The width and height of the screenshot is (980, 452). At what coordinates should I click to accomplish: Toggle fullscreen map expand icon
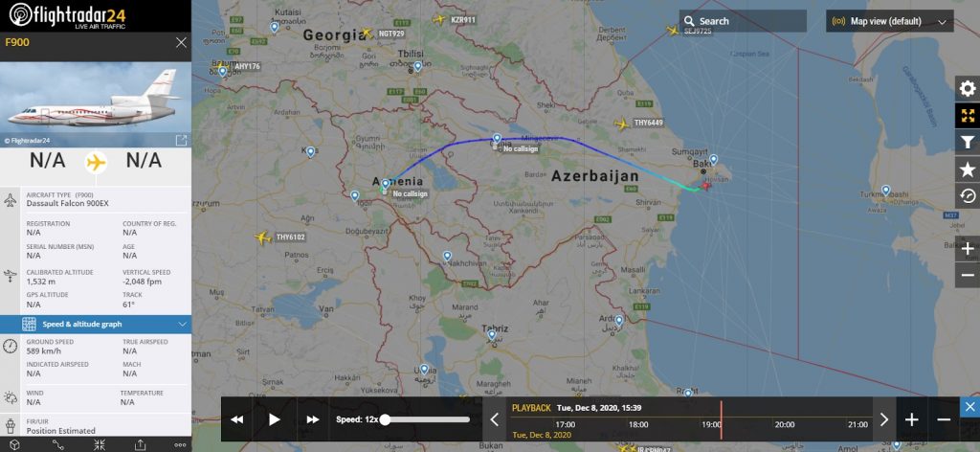[x=967, y=116]
